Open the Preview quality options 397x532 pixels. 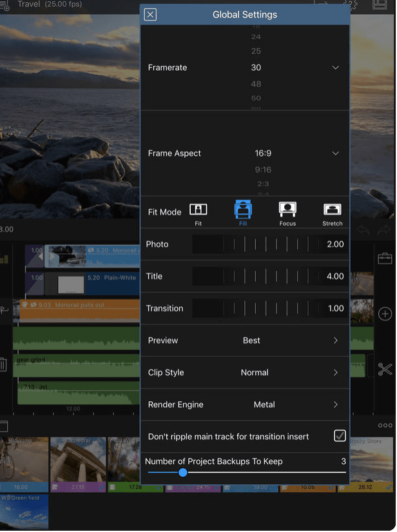click(x=335, y=340)
